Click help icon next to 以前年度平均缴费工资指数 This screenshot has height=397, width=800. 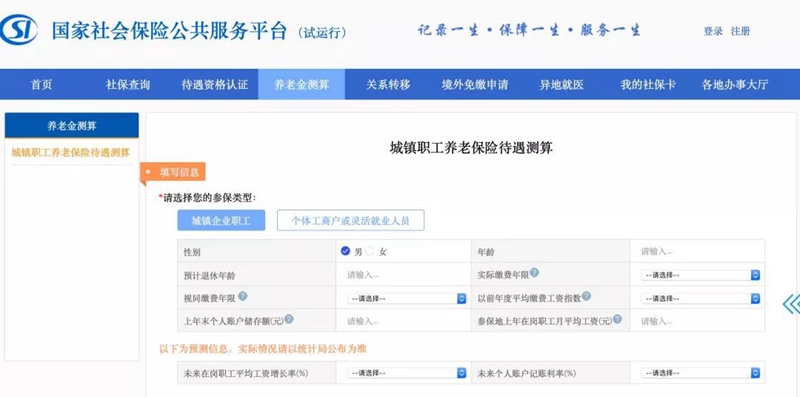(586, 296)
